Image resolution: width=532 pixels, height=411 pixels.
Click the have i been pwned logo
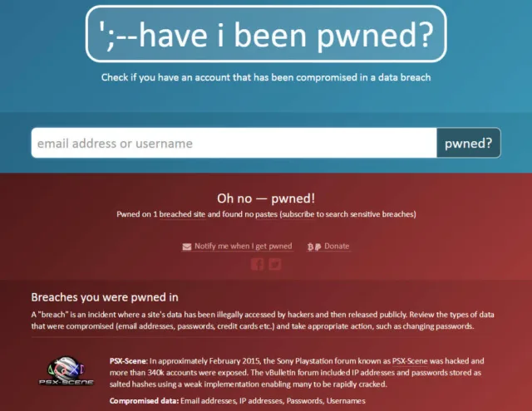[266, 34]
